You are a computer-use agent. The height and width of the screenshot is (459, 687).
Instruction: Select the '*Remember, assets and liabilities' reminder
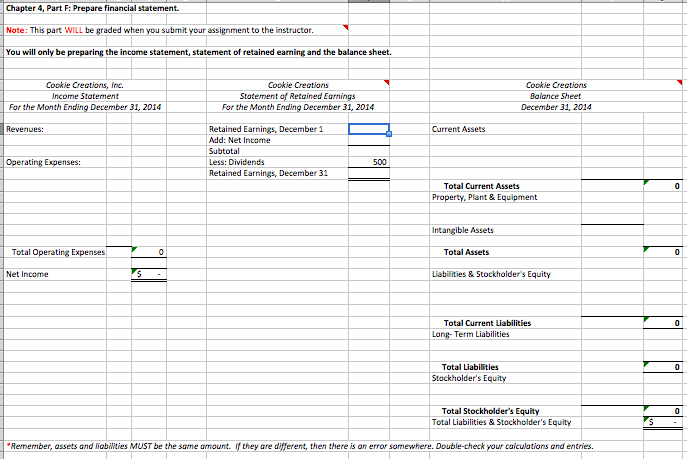tap(300, 446)
